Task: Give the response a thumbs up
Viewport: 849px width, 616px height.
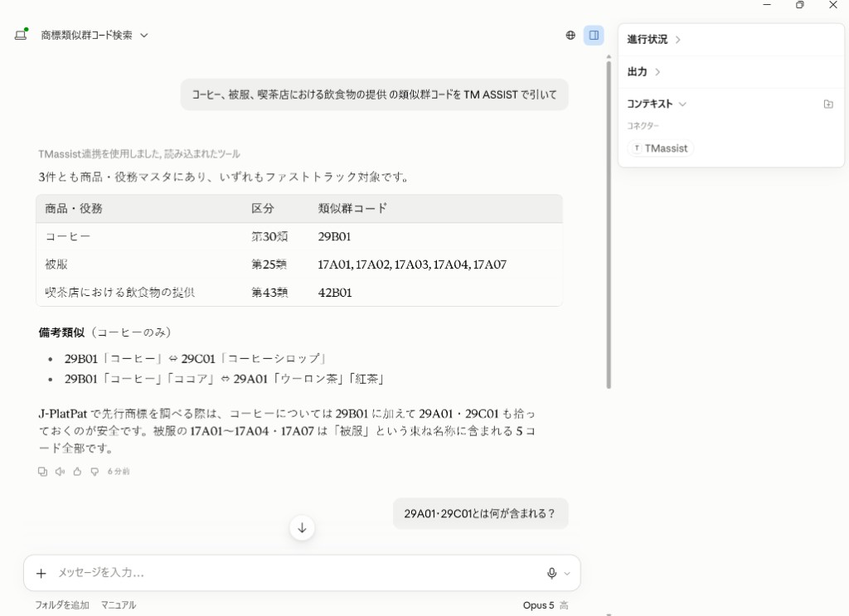Action: point(77,472)
